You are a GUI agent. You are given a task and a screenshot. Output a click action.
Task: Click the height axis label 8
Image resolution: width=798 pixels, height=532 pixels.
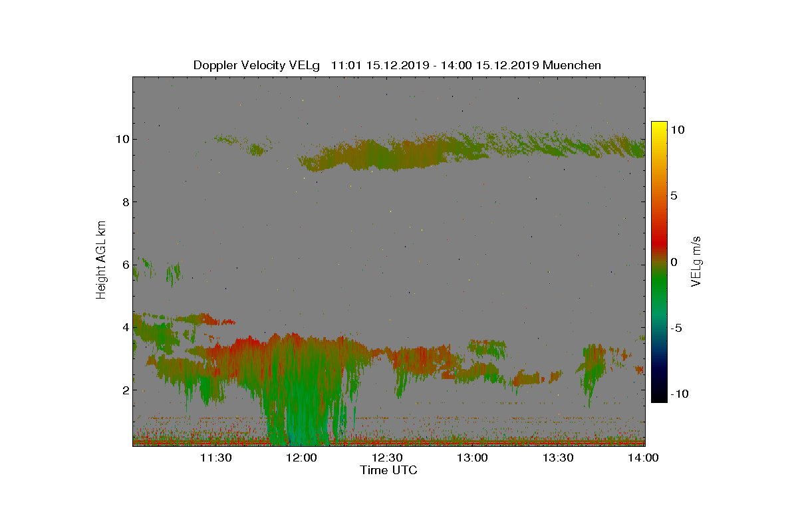tap(125, 201)
